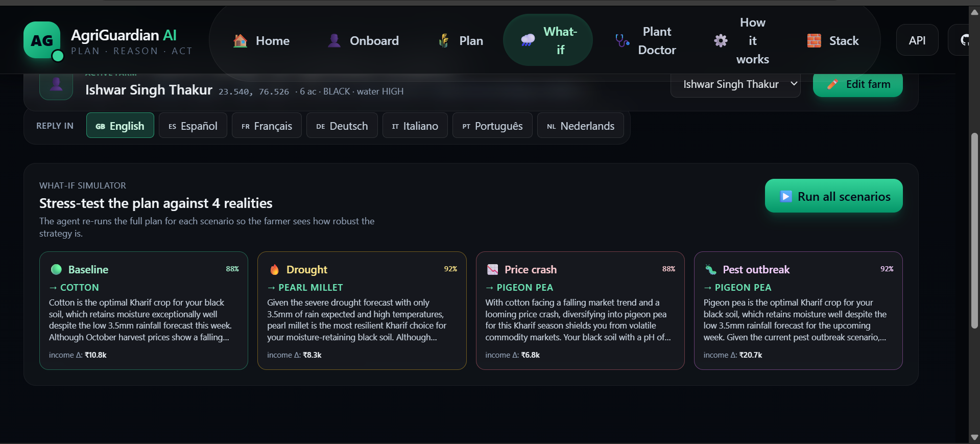Choose Deutsch as reply language
The height and width of the screenshot is (444, 980).
click(x=342, y=126)
